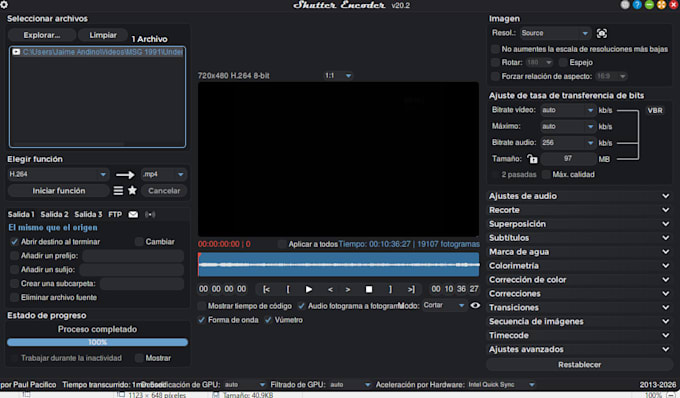Enable Máx. calidad checkbox

546,175
